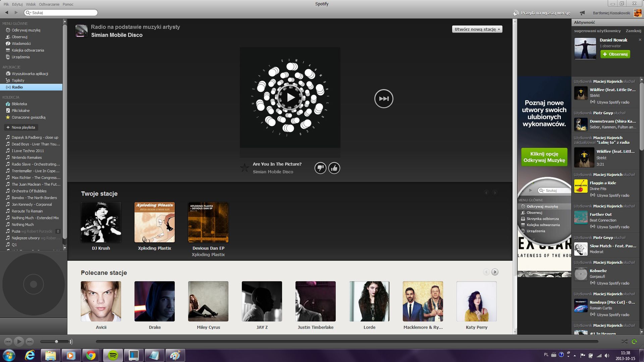Show next Polecane stacje with right arrow
The image size is (644, 362).
[495, 272]
